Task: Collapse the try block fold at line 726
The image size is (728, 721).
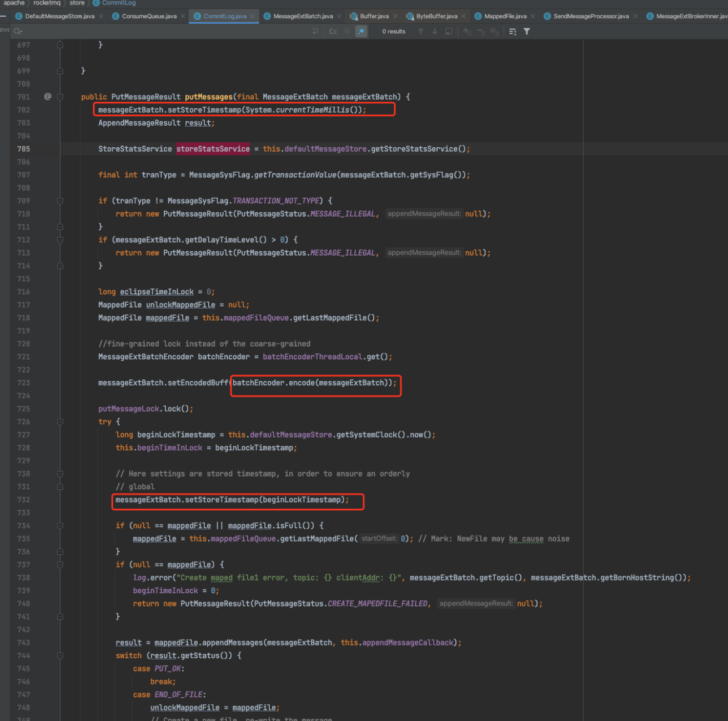Action: 61,422
